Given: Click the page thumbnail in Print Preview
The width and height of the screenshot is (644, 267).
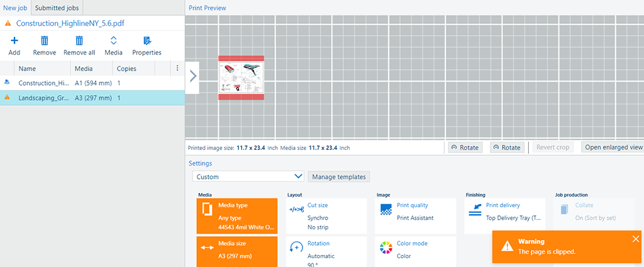Looking at the screenshot, I should pyautogui.click(x=241, y=78).
